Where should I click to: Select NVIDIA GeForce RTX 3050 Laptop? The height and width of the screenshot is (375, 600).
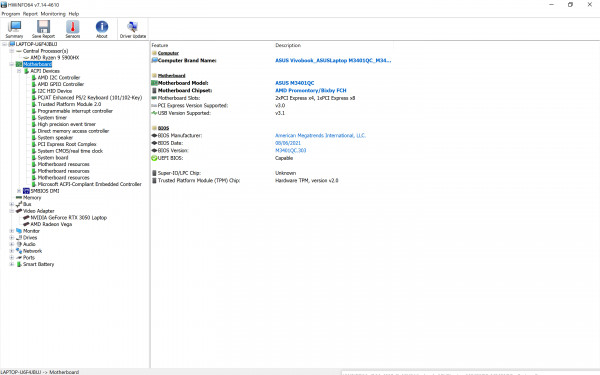pos(68,218)
